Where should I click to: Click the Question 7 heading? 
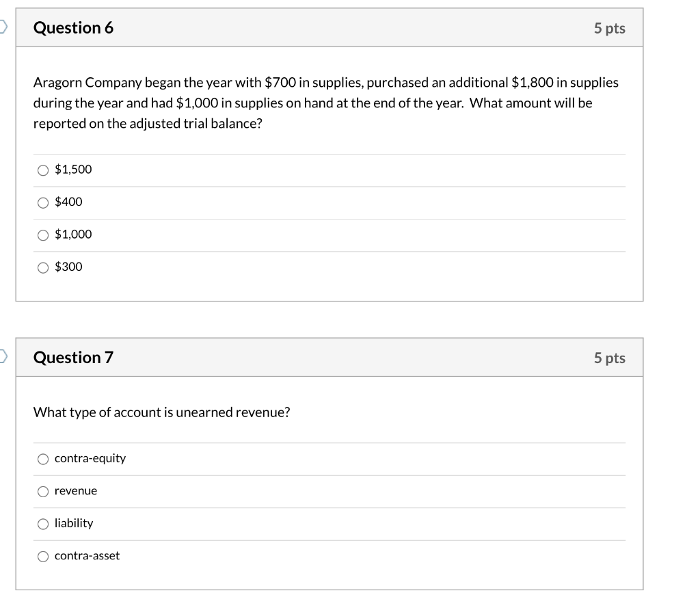[73, 358]
